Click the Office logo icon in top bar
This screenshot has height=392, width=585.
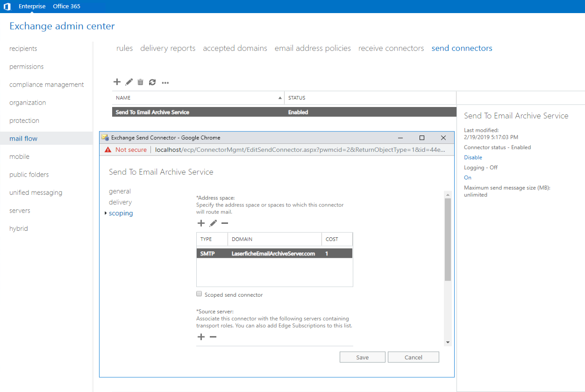pos(7,7)
